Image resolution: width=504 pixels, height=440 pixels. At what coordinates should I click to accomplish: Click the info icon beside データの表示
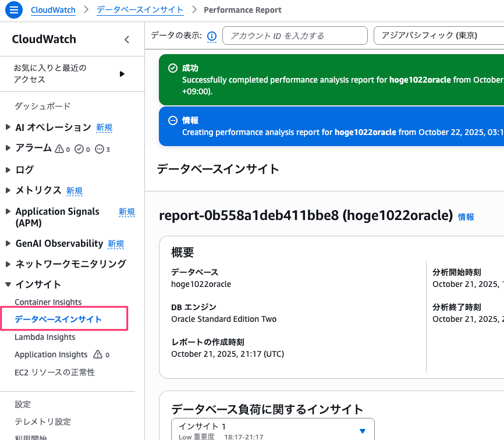tap(212, 36)
